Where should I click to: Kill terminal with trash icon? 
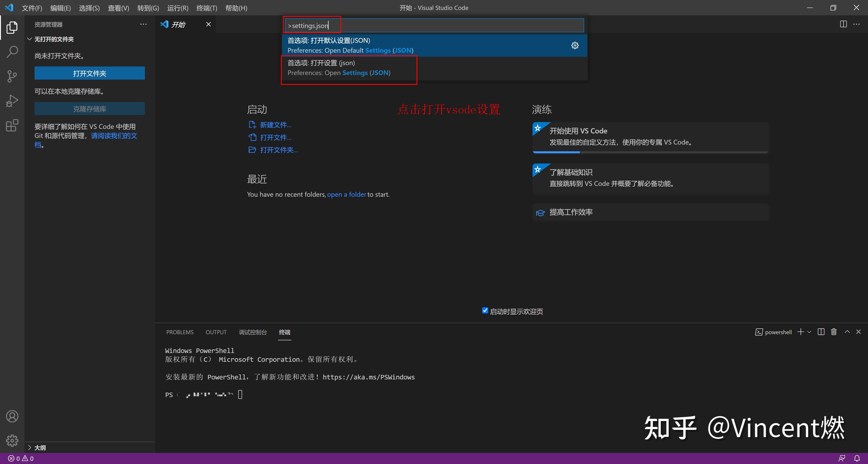point(834,332)
